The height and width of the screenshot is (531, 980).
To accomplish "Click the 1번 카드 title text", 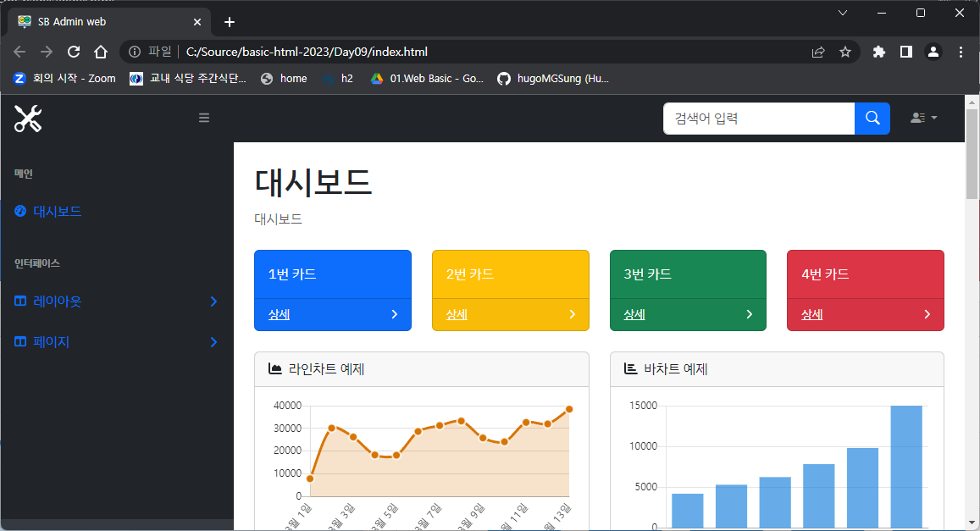I will [292, 274].
